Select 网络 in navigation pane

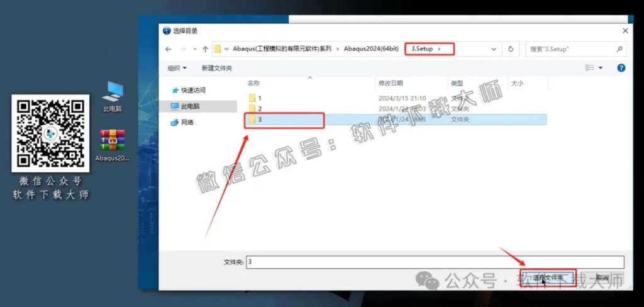point(182,122)
